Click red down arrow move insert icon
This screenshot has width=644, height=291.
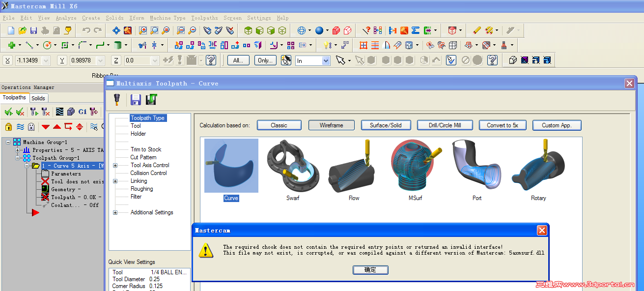click(46, 127)
